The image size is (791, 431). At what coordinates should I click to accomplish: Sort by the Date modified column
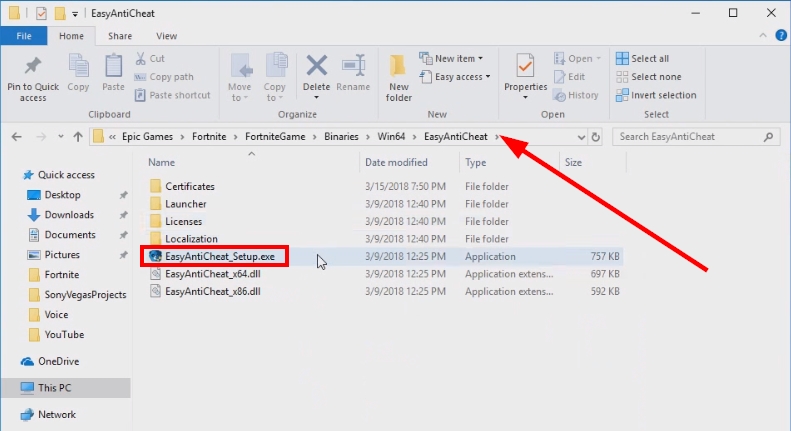(x=396, y=163)
